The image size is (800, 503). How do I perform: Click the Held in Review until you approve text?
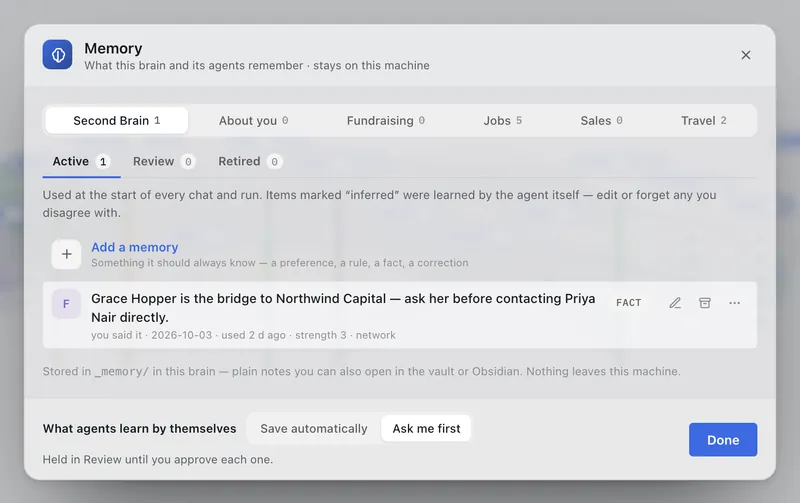point(158,459)
